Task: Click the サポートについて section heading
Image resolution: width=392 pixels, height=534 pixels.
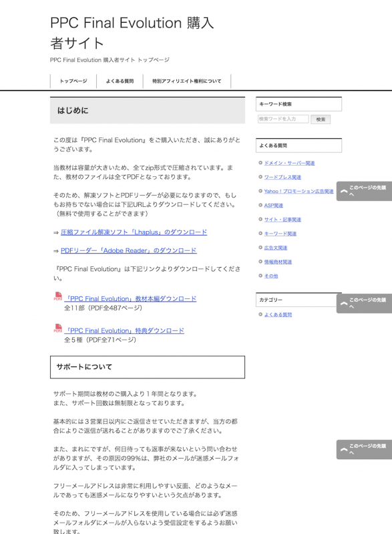Action: coord(148,367)
